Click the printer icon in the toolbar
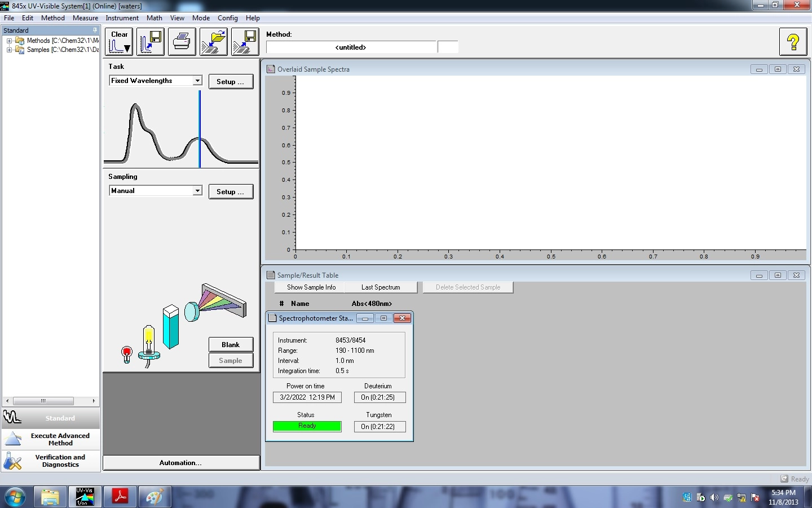This screenshot has width=812, height=508. click(182, 42)
